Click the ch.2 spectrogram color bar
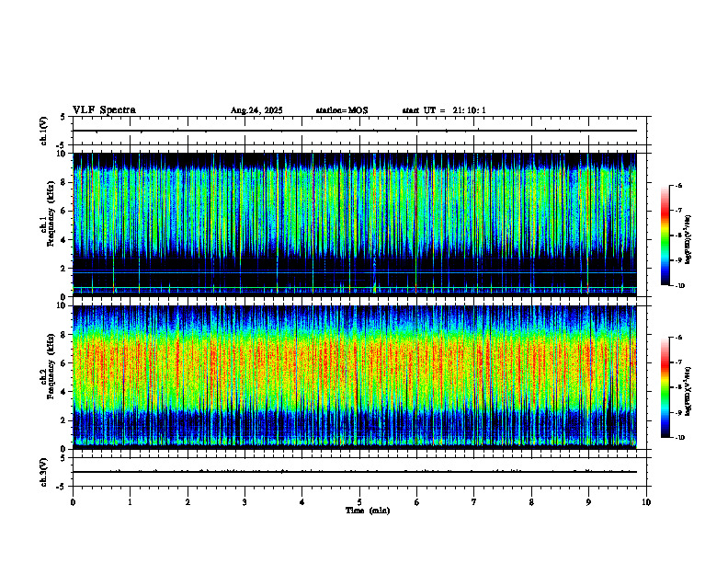The height and width of the screenshot is (563, 728). pyautogui.click(x=665, y=387)
